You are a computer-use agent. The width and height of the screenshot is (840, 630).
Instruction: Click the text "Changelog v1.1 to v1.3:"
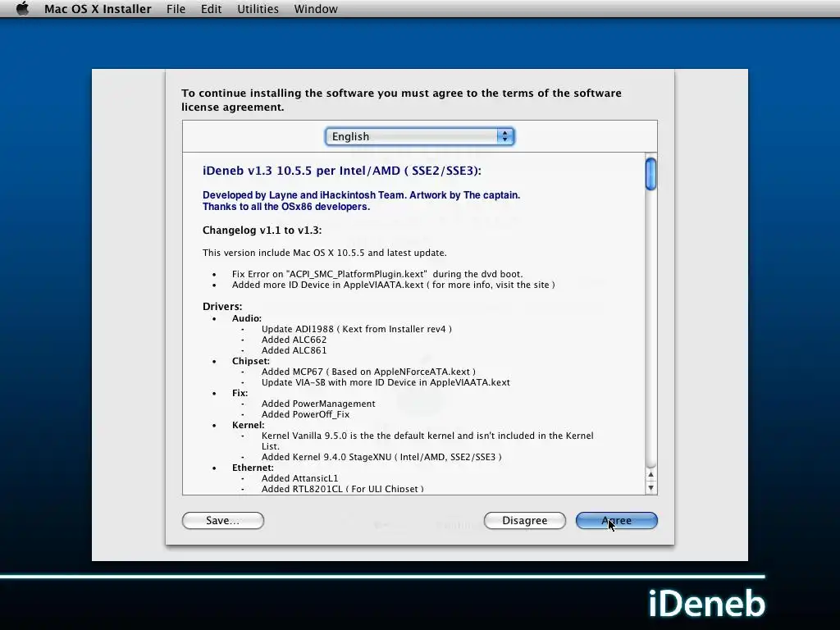pos(262,231)
